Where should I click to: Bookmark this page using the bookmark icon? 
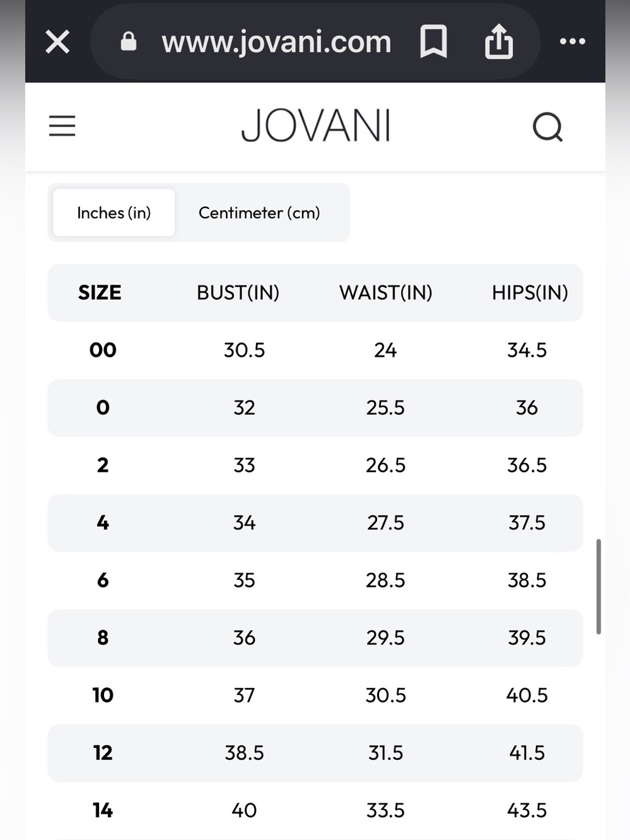[x=433, y=42]
